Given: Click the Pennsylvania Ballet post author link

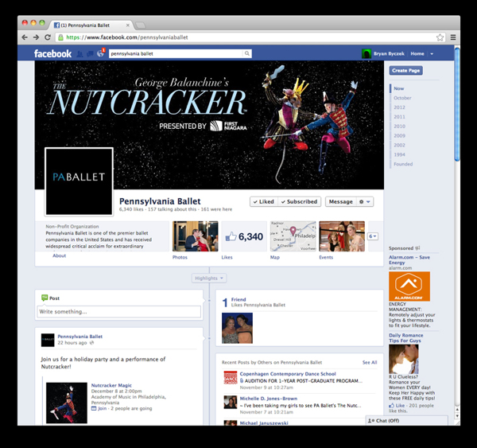Looking at the screenshot, I should coord(80,337).
